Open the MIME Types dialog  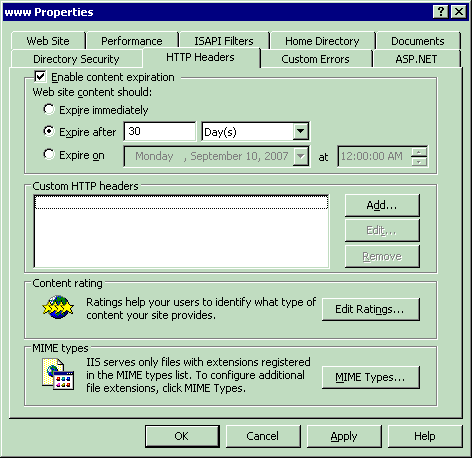pos(370,377)
